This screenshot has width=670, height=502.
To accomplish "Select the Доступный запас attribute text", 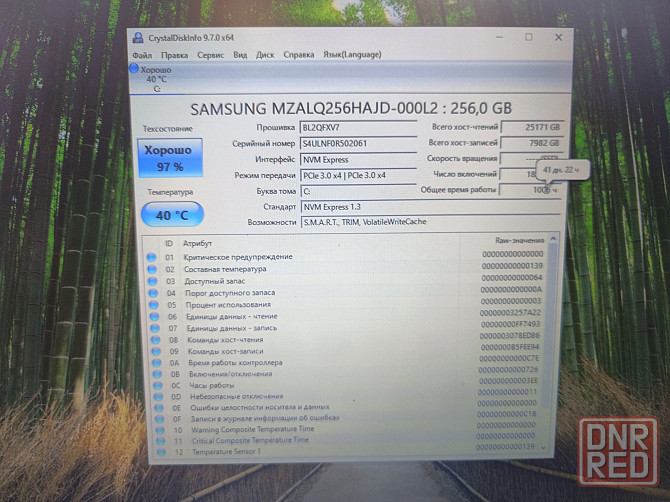I will pyautogui.click(x=215, y=281).
